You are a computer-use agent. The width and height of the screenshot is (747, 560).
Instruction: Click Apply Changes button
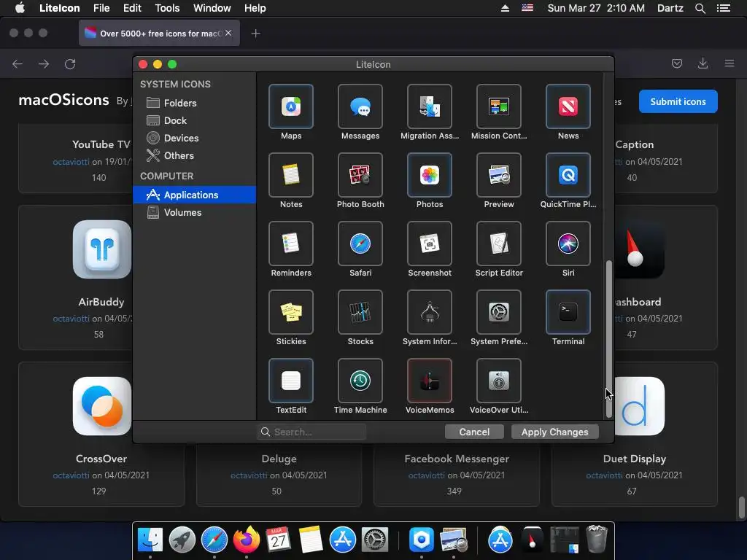pos(554,432)
